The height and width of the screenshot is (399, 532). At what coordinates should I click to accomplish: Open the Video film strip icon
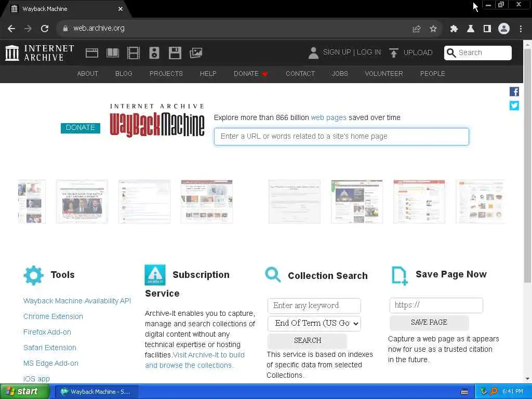coord(134,53)
